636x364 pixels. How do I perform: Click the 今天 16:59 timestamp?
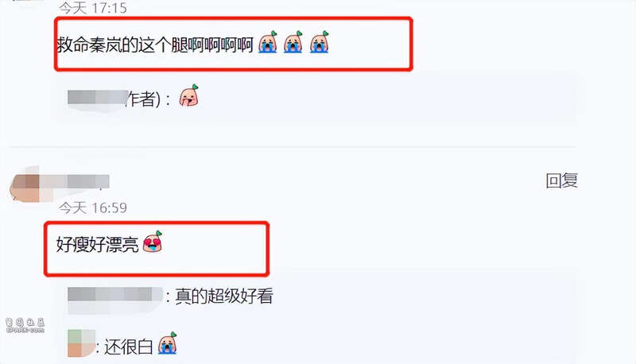point(92,208)
